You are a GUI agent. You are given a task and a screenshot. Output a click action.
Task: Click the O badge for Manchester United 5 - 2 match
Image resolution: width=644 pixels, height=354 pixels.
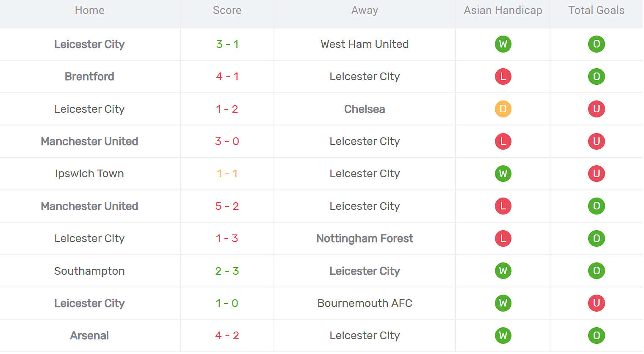point(596,206)
